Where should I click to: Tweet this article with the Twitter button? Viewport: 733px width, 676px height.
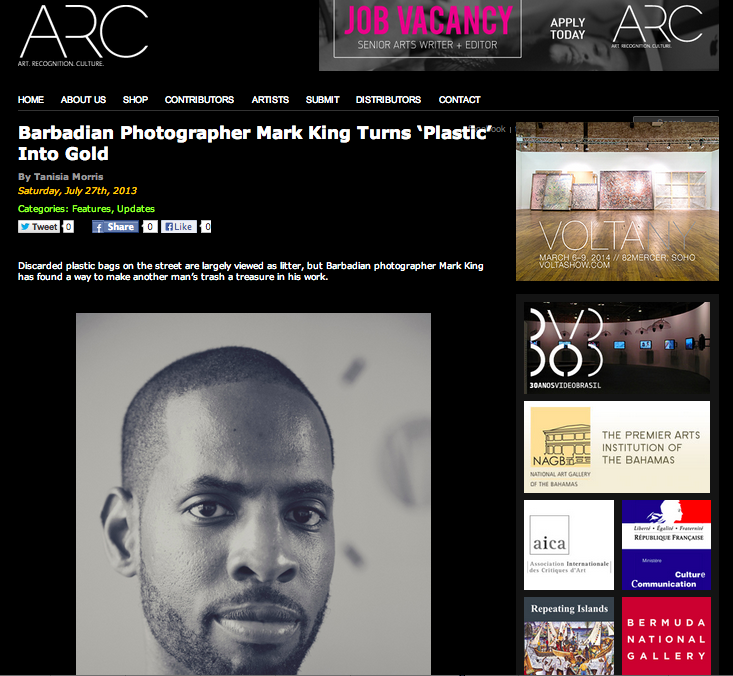[x=39, y=227]
